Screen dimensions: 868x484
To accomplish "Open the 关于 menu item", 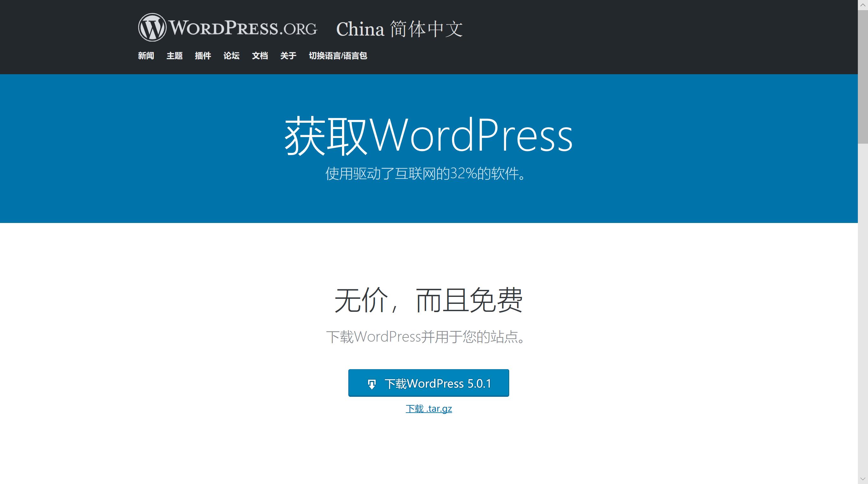I will [288, 56].
